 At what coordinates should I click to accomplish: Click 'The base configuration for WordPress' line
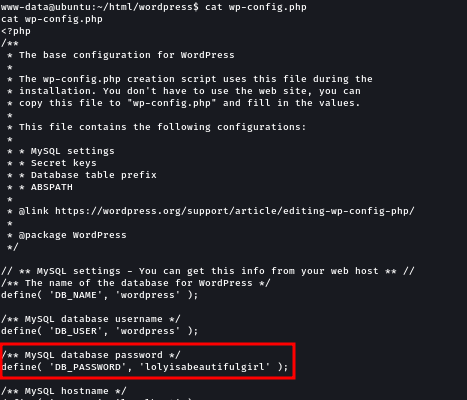click(x=127, y=55)
